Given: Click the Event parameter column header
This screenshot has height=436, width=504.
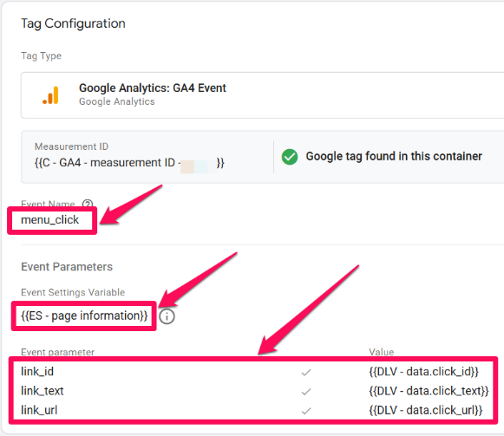Looking at the screenshot, I should click(x=58, y=352).
